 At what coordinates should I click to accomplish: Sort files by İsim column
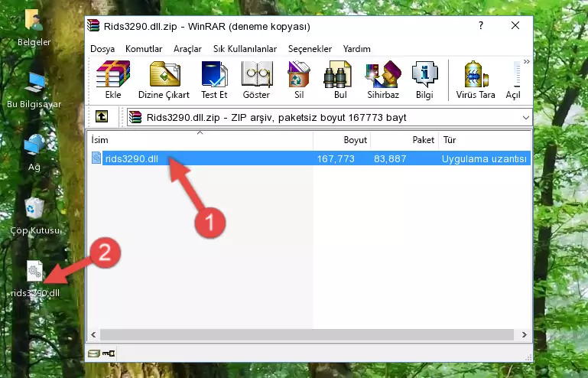tap(200, 139)
